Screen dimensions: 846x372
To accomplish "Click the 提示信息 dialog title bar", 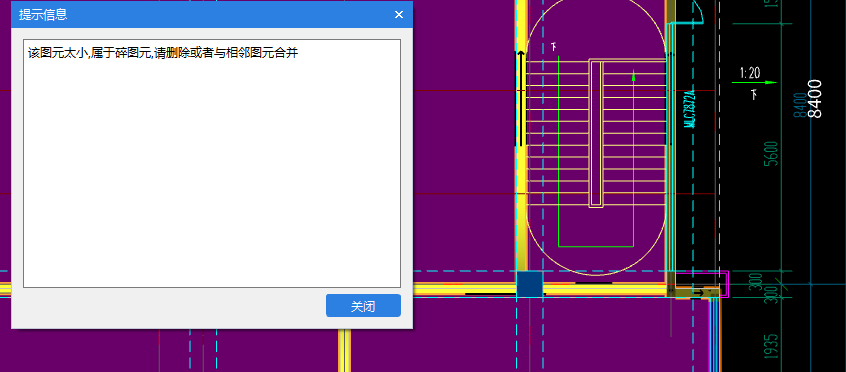I will [x=212, y=15].
